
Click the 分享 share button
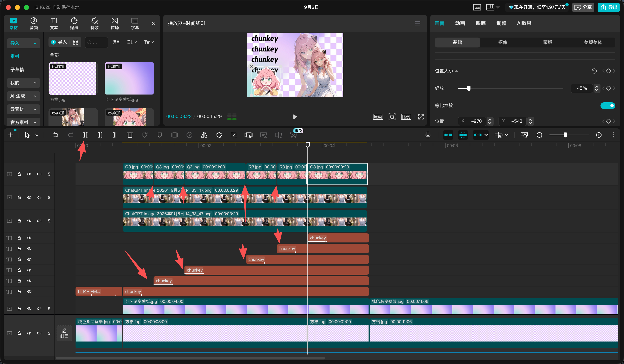pyautogui.click(x=583, y=7)
